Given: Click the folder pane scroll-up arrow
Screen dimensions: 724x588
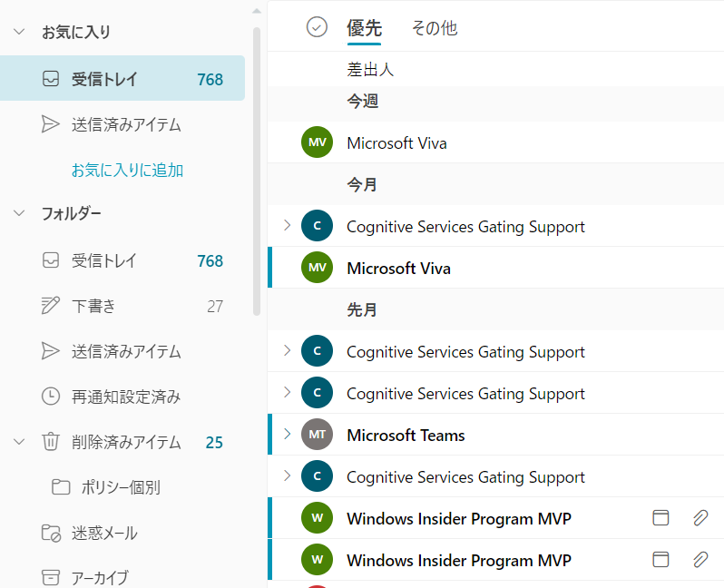Looking at the screenshot, I should (257, 11).
